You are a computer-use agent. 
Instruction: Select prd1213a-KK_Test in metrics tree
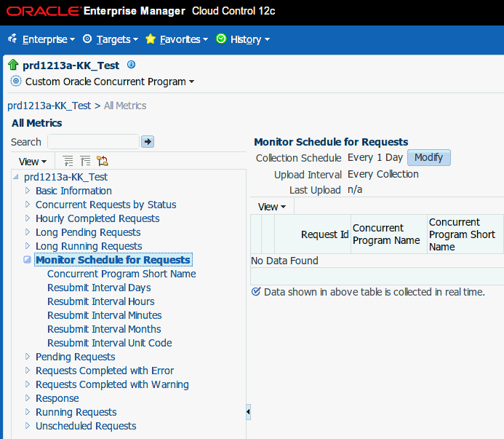click(x=66, y=177)
